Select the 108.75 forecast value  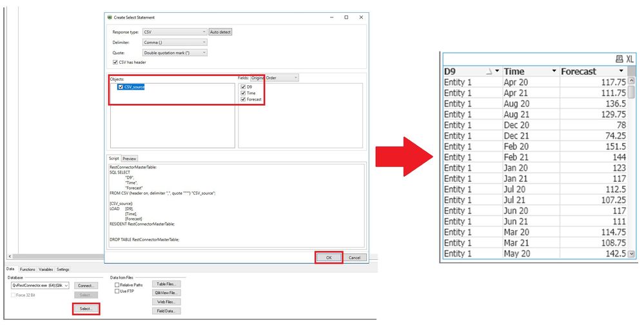tap(614, 242)
